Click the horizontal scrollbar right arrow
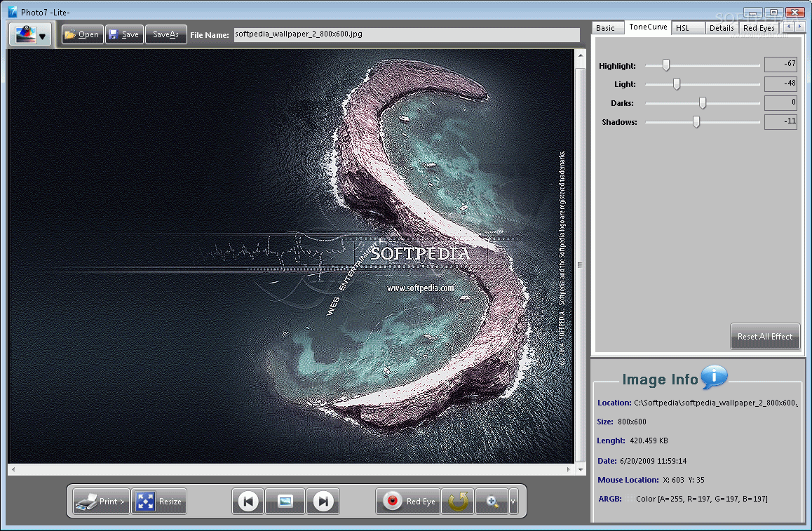This screenshot has height=531, width=812. [569, 469]
